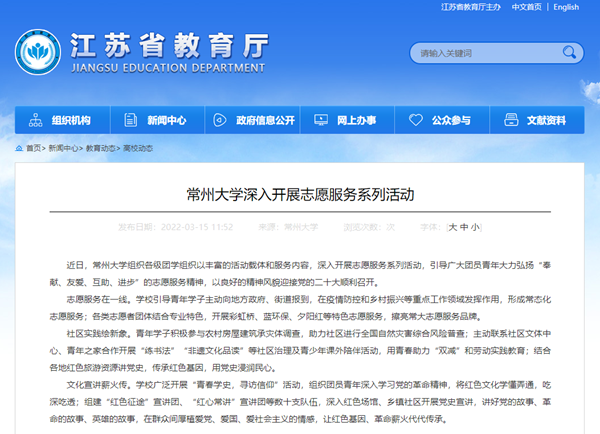600x434 pixels.
Task: Click the 公众参与 heart icon
Action: 417,121
